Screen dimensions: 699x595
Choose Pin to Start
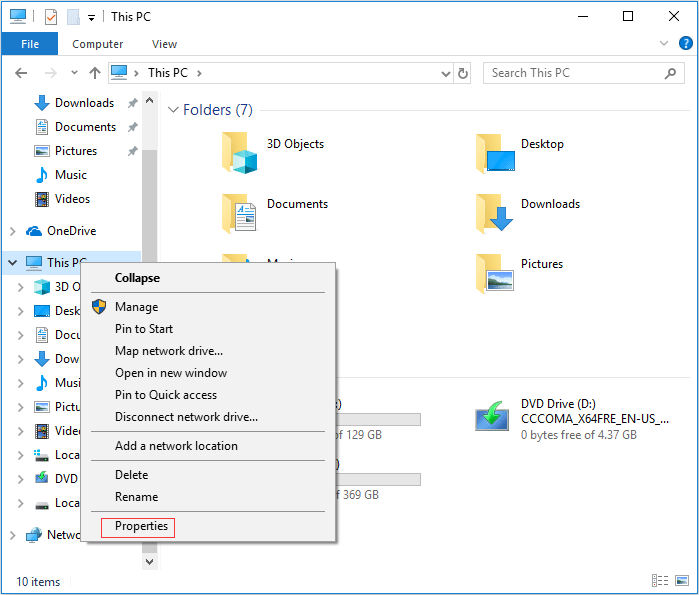tap(208, 329)
